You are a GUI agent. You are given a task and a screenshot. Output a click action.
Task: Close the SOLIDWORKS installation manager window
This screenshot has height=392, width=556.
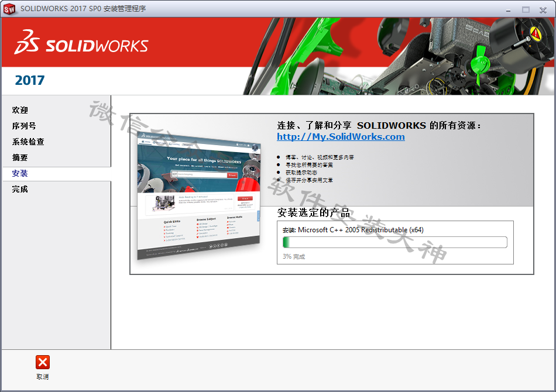tap(543, 10)
